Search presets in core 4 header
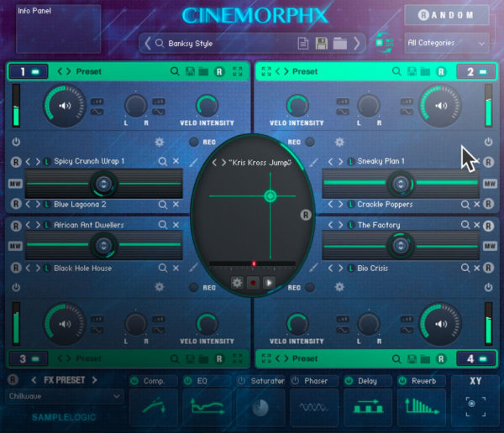The height and width of the screenshot is (433, 504). (396, 359)
